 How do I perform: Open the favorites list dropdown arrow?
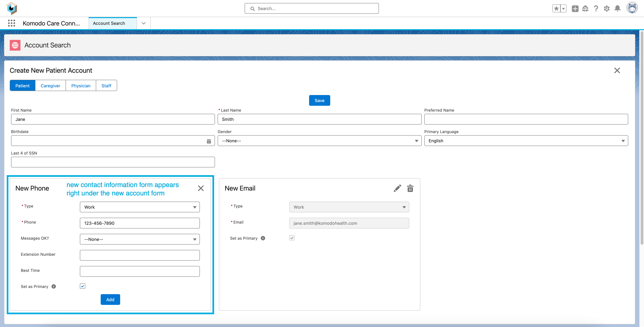(x=563, y=9)
